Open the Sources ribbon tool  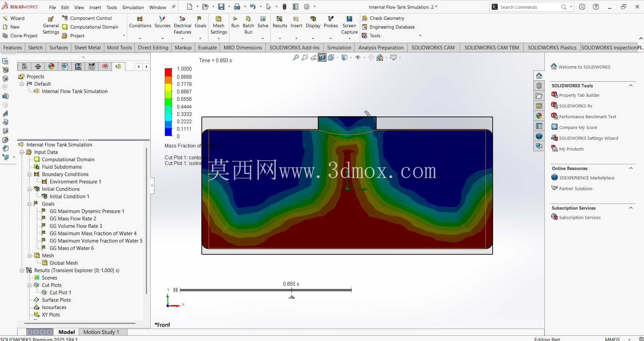coord(162,22)
